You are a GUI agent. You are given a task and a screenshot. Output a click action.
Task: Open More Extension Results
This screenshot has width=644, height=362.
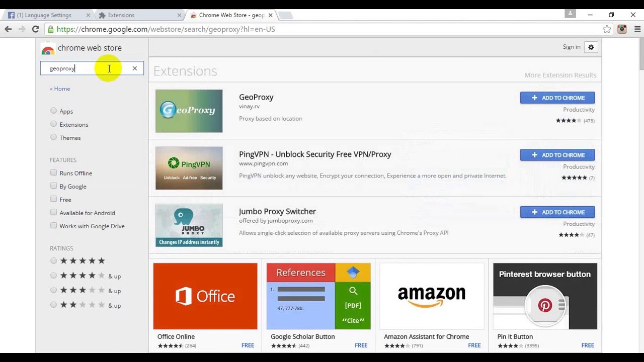(560, 75)
